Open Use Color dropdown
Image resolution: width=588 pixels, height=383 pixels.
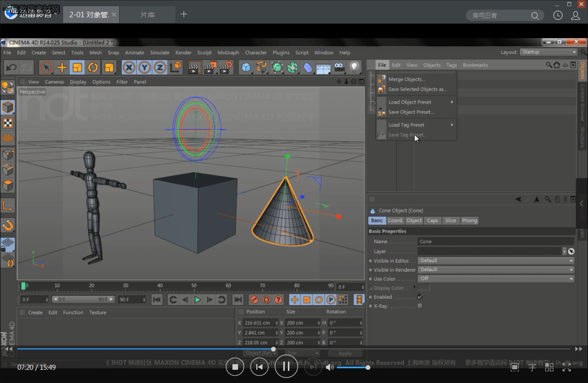pos(496,278)
